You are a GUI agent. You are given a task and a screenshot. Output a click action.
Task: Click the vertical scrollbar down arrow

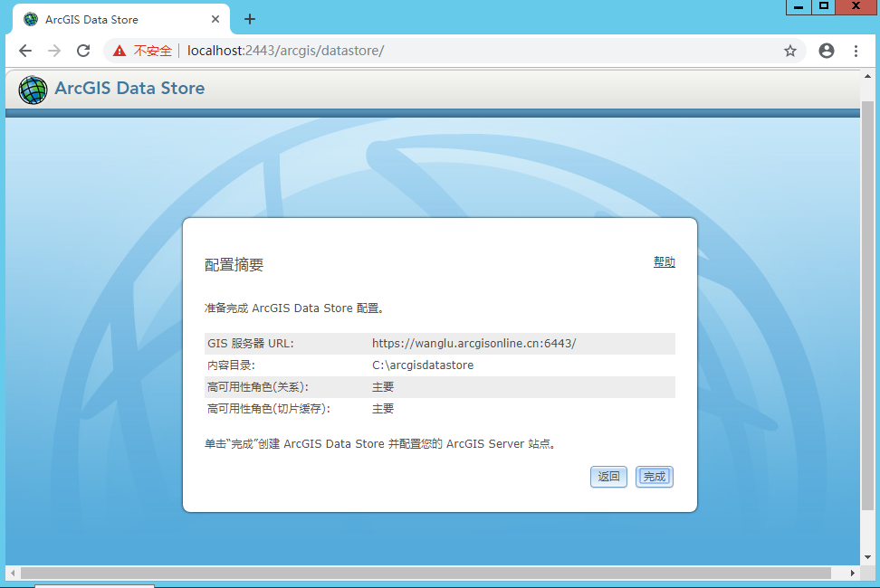click(x=868, y=557)
